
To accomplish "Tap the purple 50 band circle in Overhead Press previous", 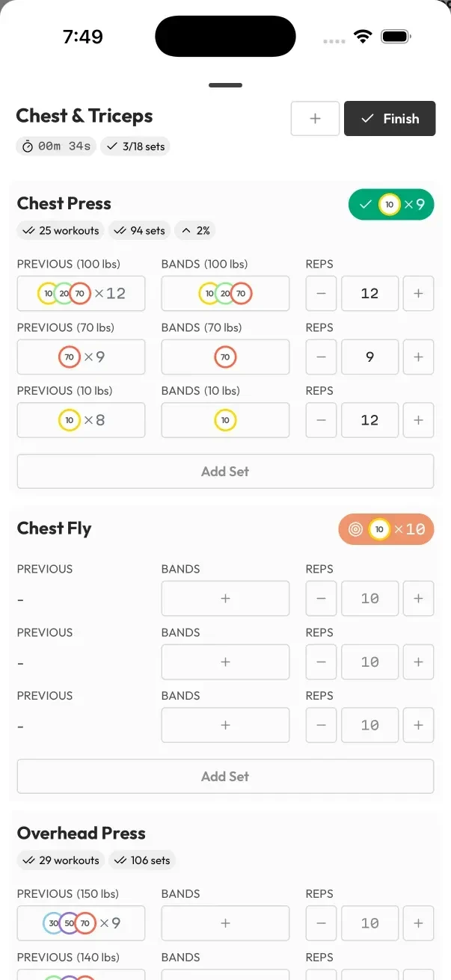I will (68, 923).
